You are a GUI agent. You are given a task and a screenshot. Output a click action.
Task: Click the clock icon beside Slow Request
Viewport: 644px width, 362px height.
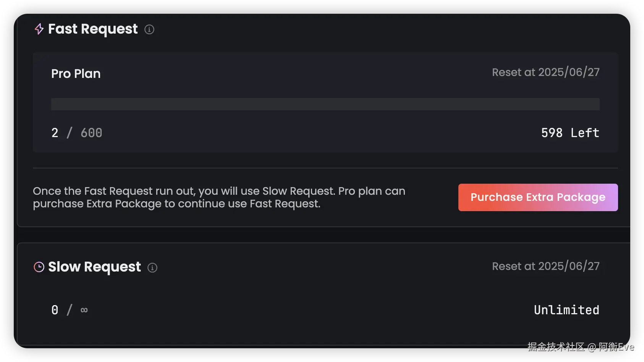tap(39, 267)
